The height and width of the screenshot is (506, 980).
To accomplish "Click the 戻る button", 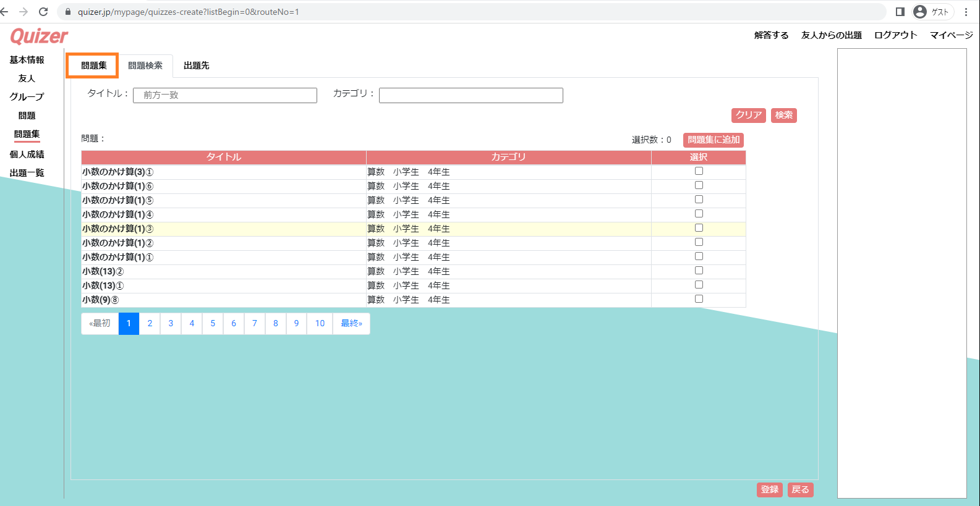I will (801, 489).
